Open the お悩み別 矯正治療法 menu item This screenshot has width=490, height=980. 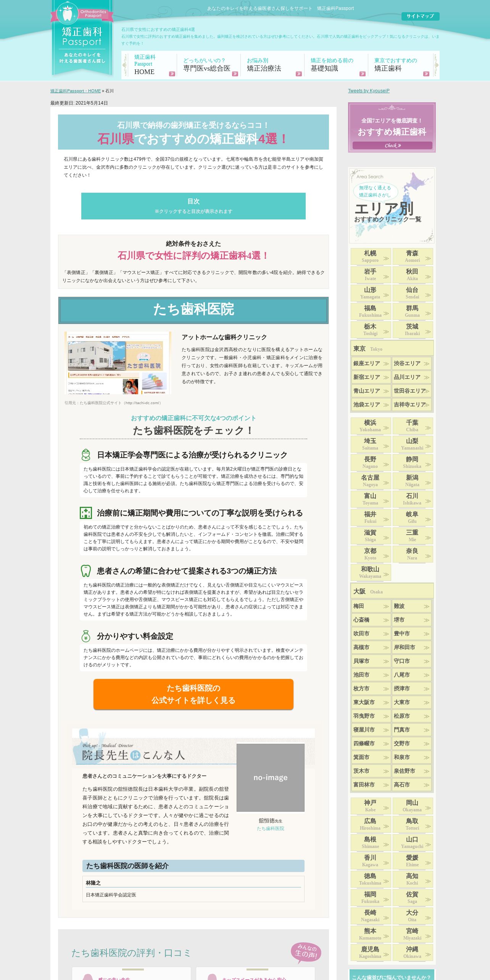pyautogui.click(x=272, y=65)
